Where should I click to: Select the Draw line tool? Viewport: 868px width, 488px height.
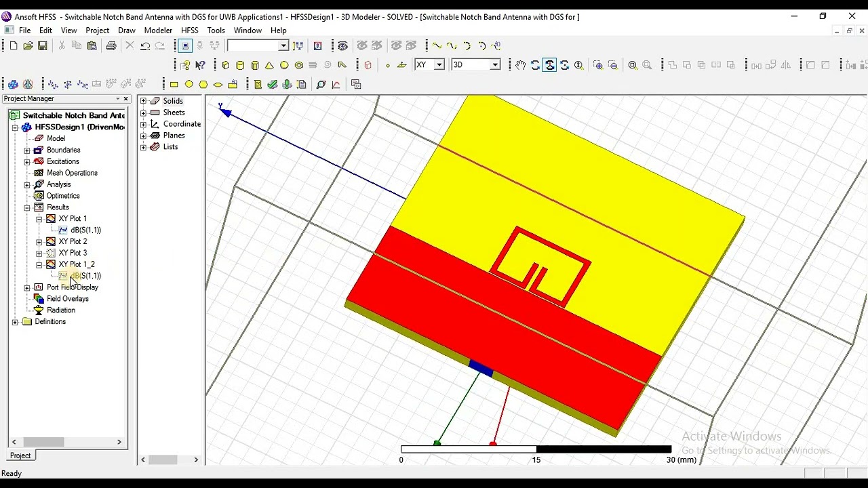click(437, 45)
